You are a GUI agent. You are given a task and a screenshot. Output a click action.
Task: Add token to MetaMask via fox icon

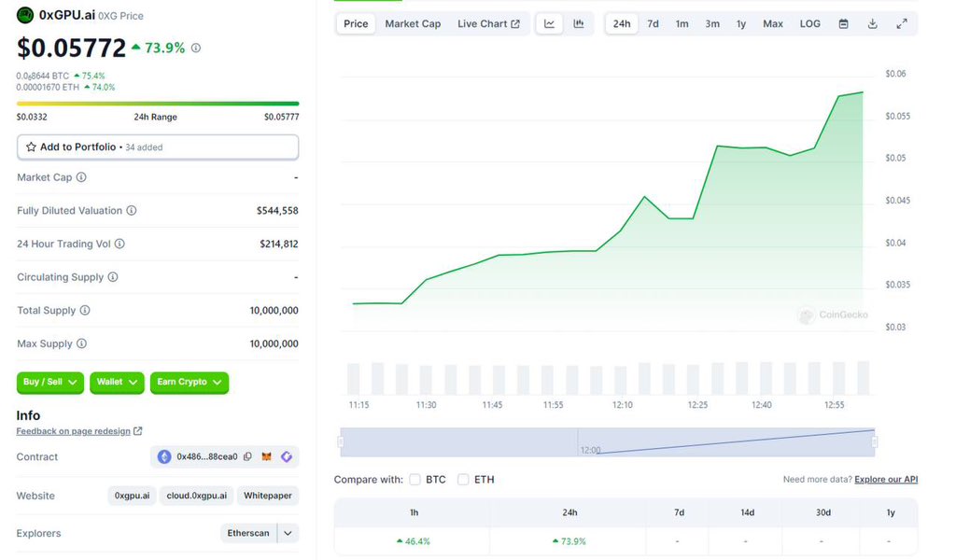[266, 456]
